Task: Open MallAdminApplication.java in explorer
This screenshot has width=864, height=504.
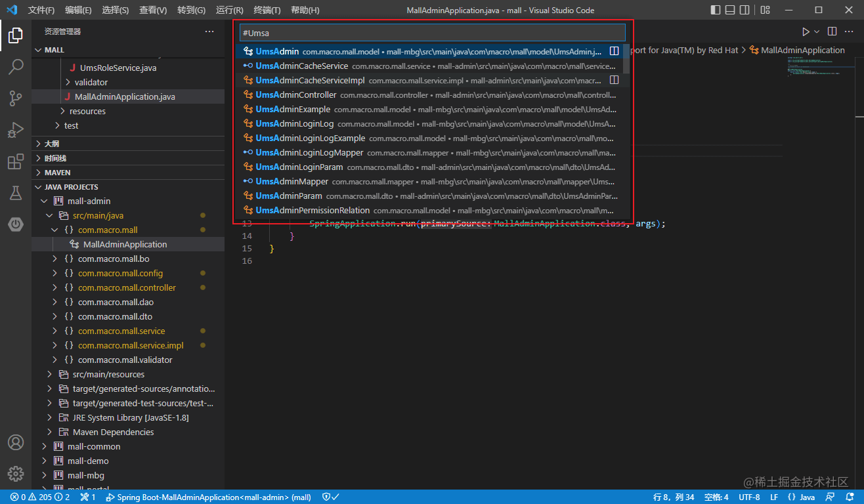Action: click(128, 96)
